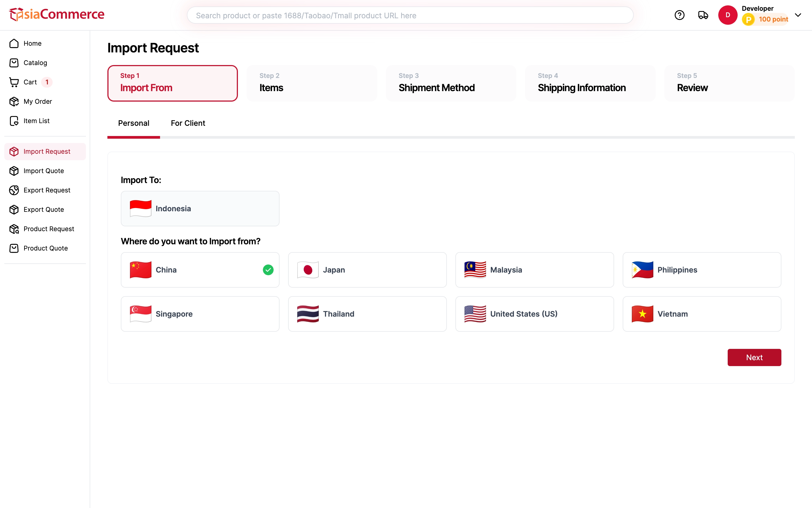Click Step 1 Import From step
The height and width of the screenshot is (508, 812).
coord(172,83)
